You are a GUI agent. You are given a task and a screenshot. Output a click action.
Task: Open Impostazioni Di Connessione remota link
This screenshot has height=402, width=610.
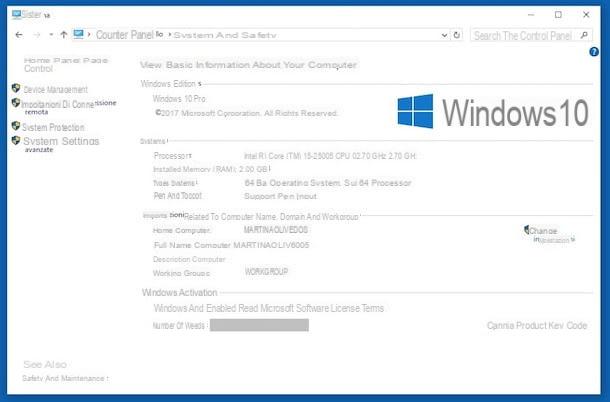[x=69, y=107]
